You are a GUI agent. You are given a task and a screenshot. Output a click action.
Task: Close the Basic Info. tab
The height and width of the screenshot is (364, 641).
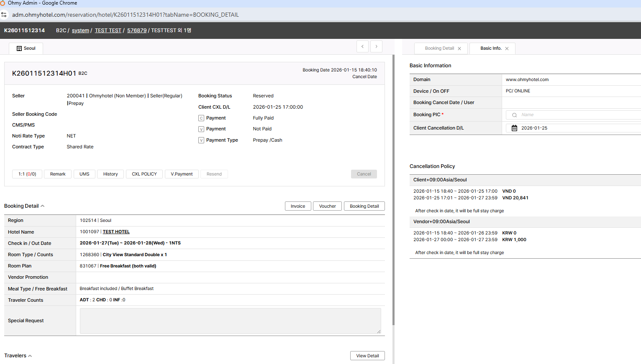(x=507, y=48)
